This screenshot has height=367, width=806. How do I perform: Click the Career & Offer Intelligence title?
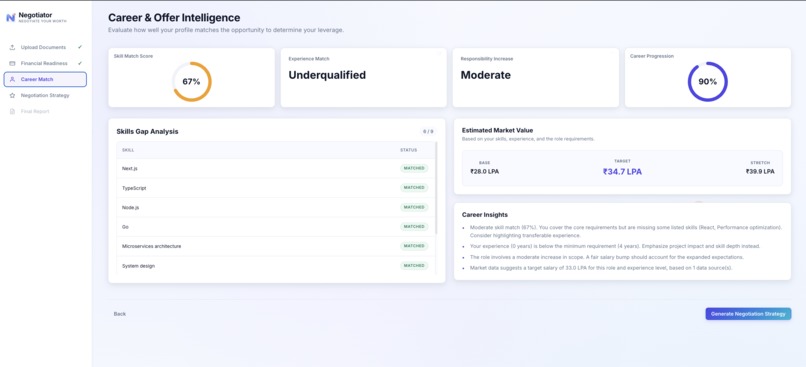[x=174, y=17]
